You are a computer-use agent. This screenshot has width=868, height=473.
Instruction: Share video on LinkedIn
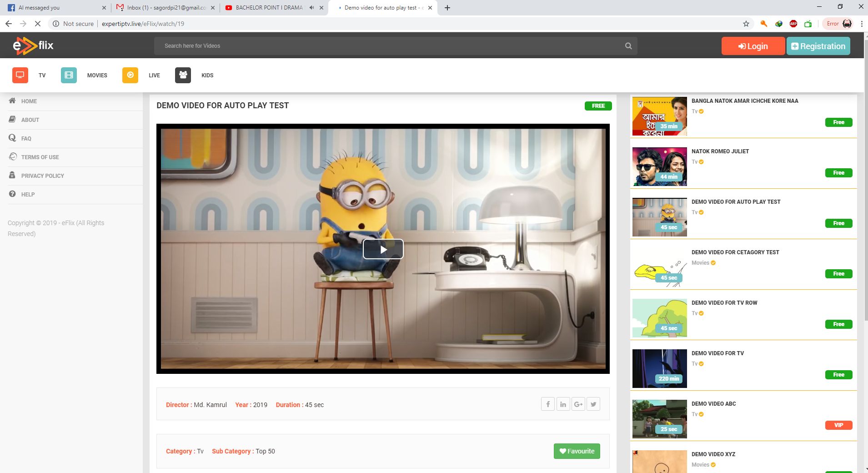coord(563,404)
